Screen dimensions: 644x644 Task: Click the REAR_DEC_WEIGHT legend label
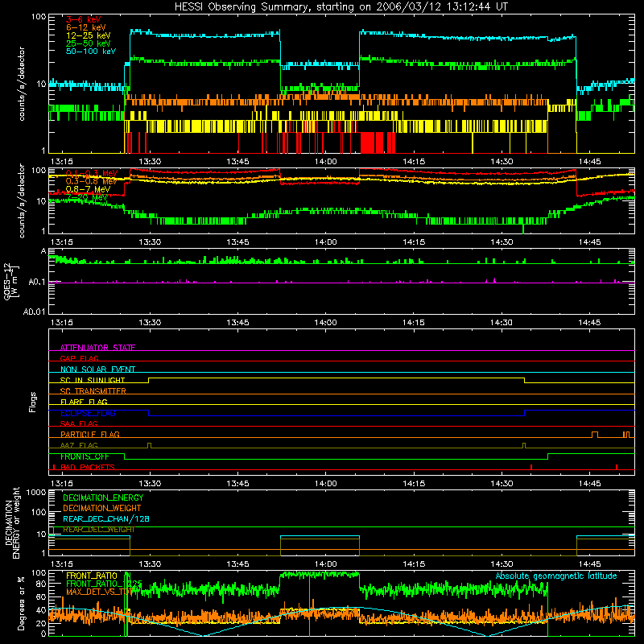coord(98,530)
